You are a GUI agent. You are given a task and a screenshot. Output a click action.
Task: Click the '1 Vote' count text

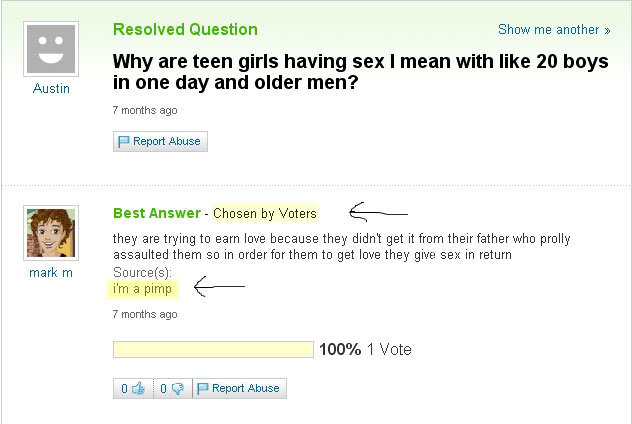coord(389,349)
